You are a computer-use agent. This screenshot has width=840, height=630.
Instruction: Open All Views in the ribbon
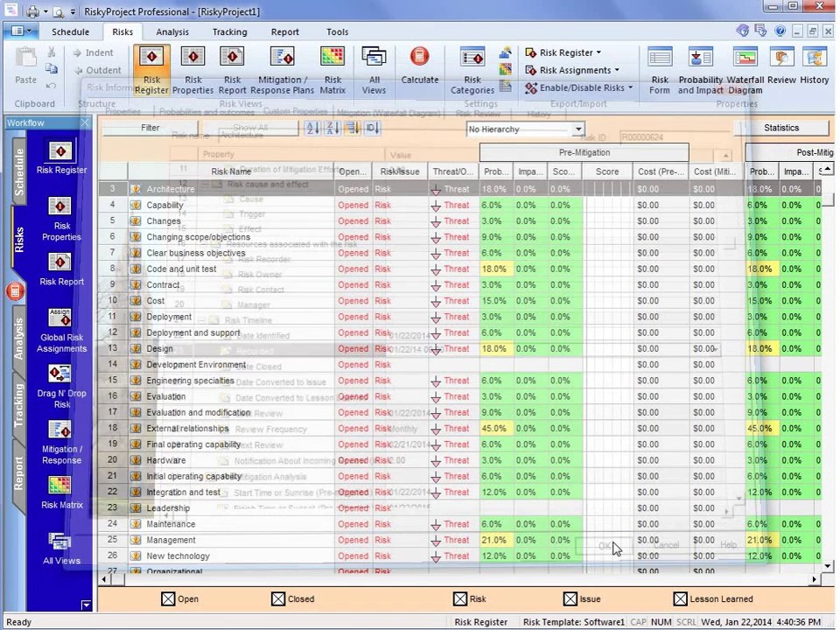point(374,70)
